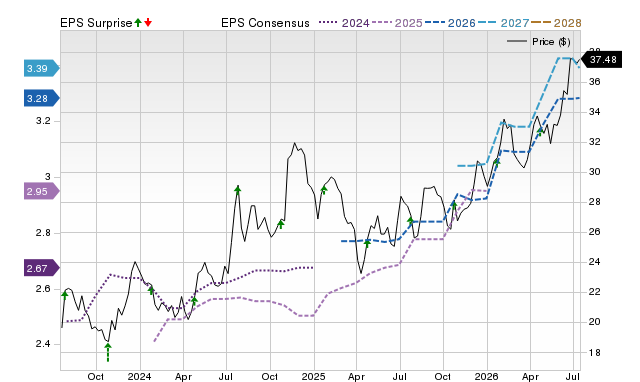Image resolution: width=640 pixels, height=382 pixels.
Task: Select the 2028 consensus legend entry
Action: 556,23
